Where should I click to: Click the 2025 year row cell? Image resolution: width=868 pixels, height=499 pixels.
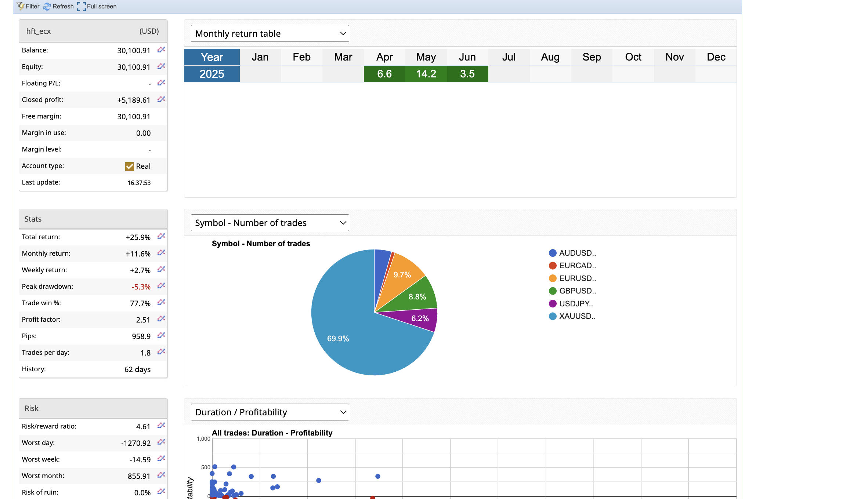(x=212, y=74)
